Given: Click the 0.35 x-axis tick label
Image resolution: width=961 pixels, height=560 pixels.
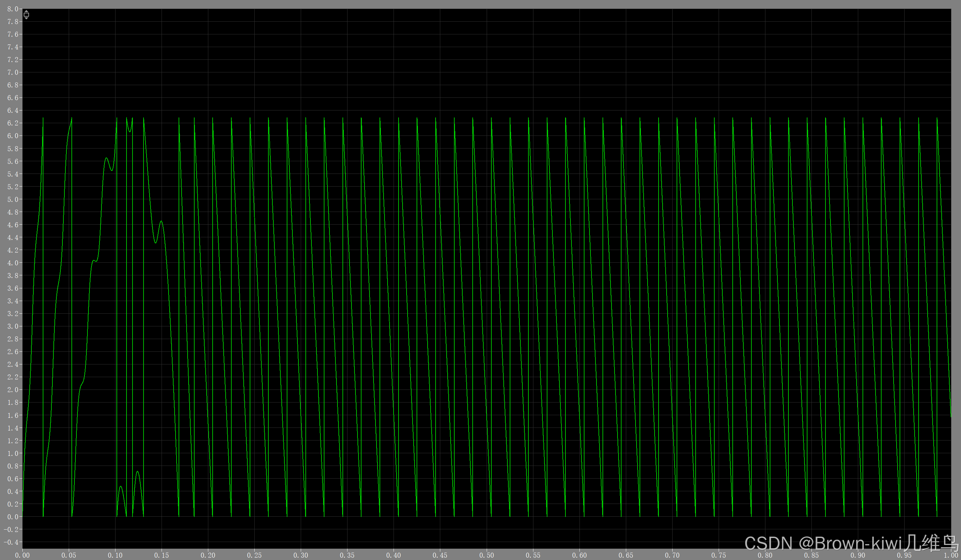Looking at the screenshot, I should pos(347,555).
